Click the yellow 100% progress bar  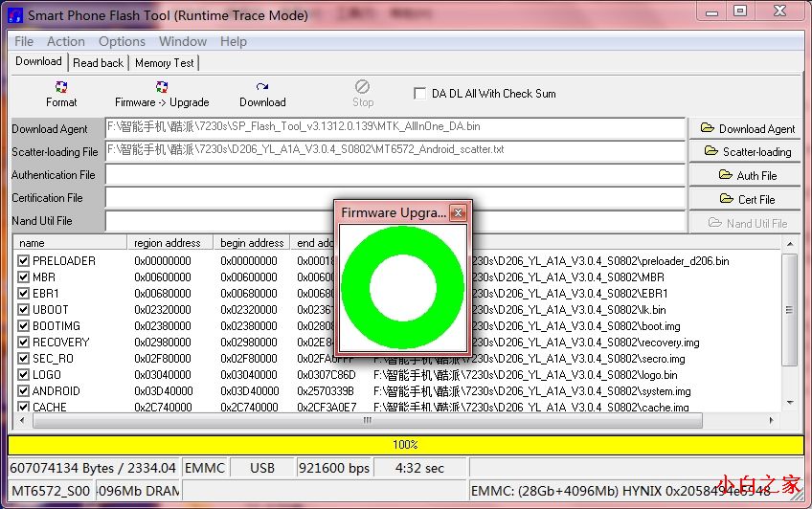pyautogui.click(x=405, y=445)
